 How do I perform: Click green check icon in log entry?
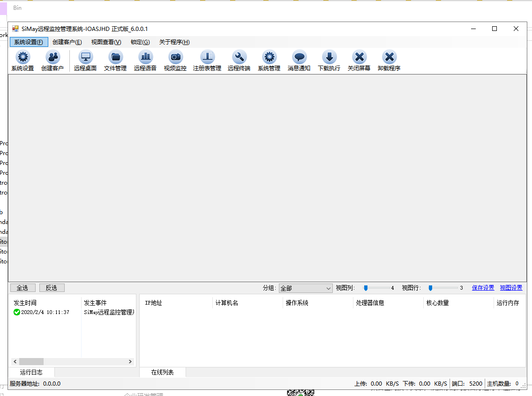pos(16,312)
